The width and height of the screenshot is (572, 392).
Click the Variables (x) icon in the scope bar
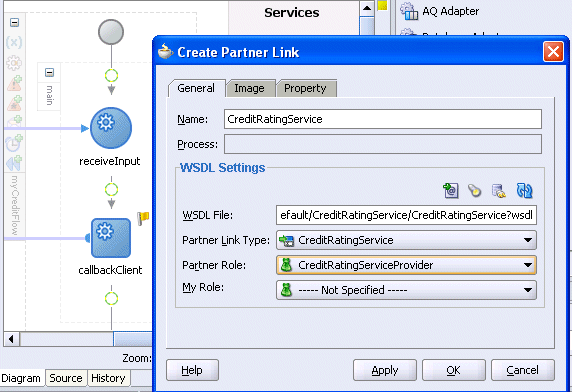pos(14,43)
